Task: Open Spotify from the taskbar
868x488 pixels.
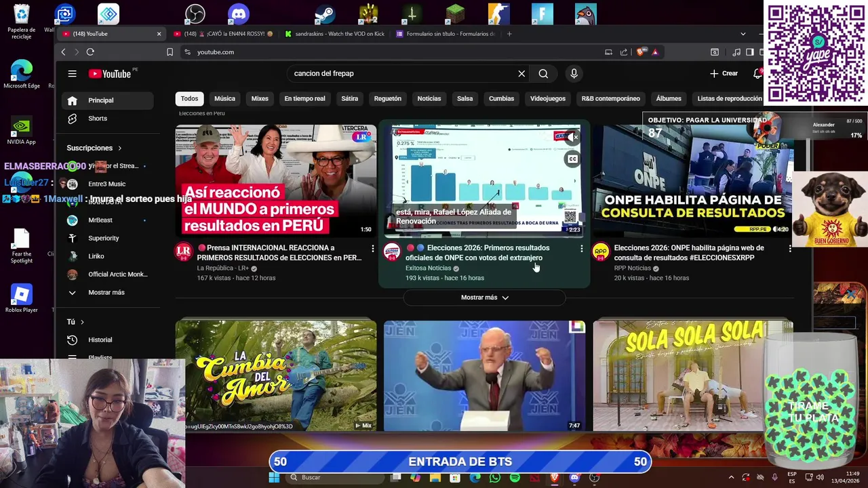Action: coord(515,478)
